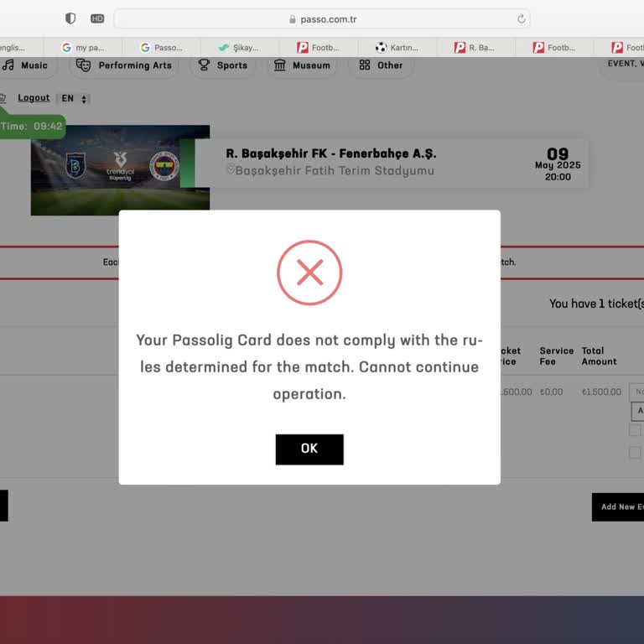
Task: Click the match banner thumbnail image
Action: [121, 170]
